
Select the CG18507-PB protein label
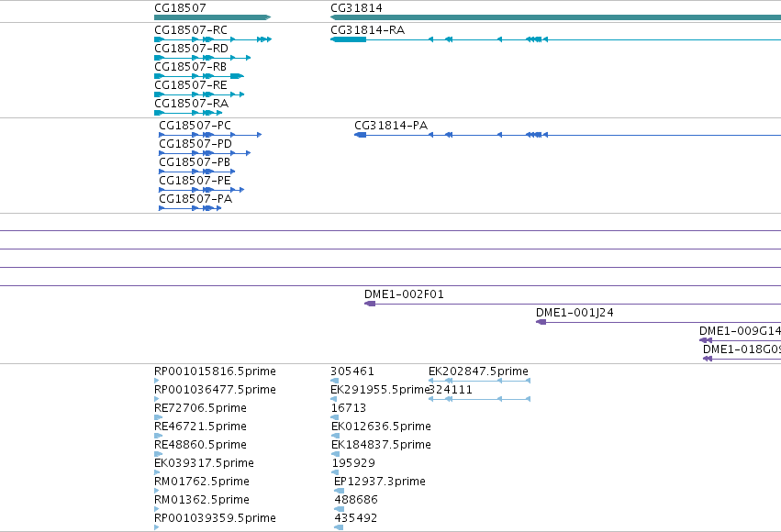[x=195, y=162]
